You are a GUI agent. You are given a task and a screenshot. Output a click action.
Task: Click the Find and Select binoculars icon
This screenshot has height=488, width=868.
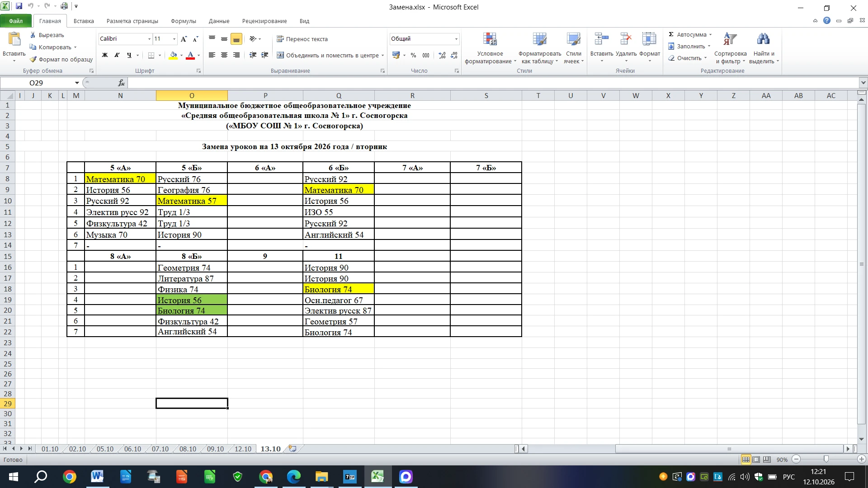point(763,40)
